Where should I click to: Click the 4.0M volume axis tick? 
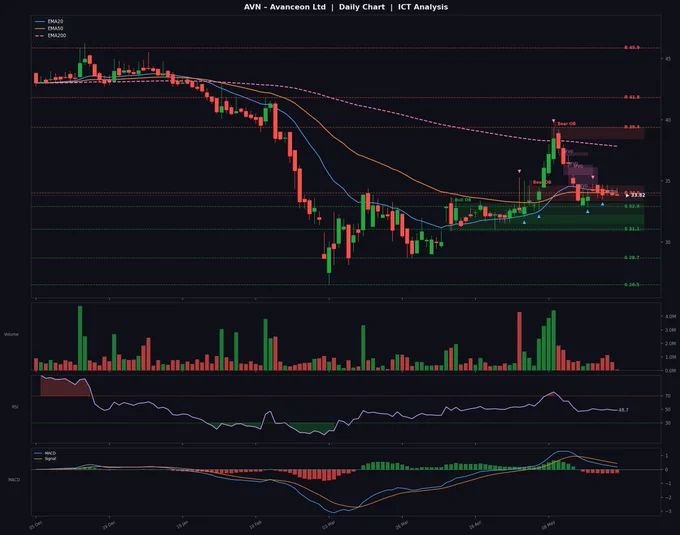tap(670, 316)
